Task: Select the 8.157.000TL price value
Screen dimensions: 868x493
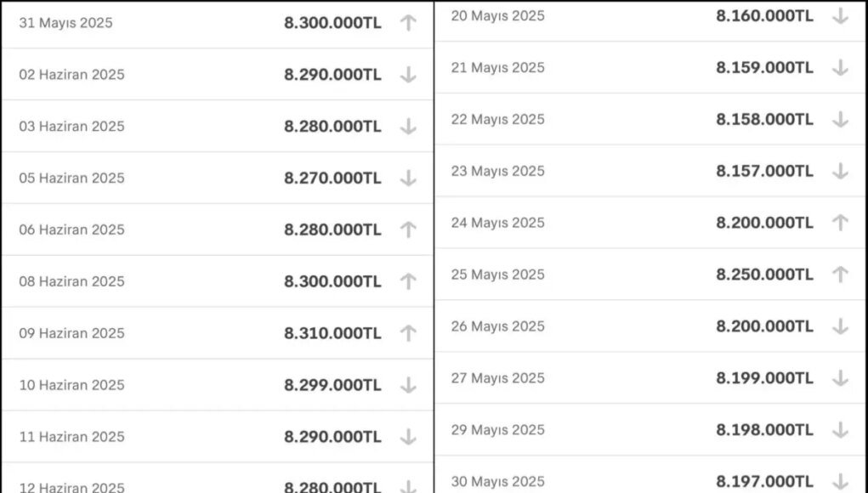Action: click(x=764, y=171)
